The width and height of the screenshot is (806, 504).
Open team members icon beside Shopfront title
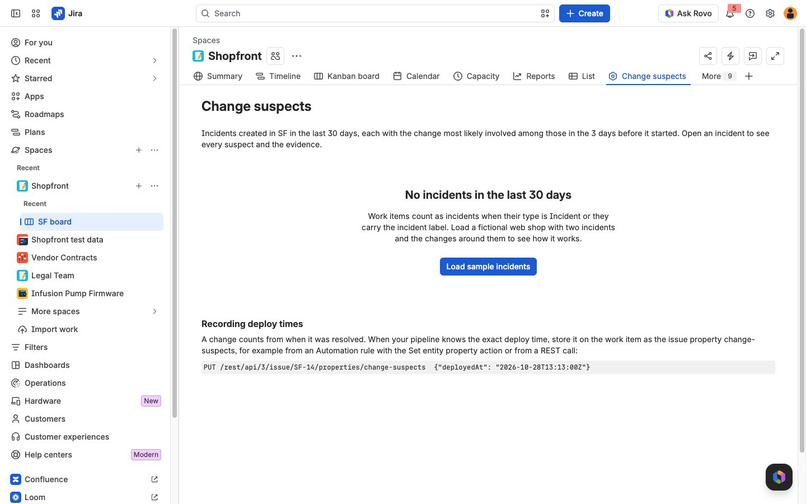[276, 56]
